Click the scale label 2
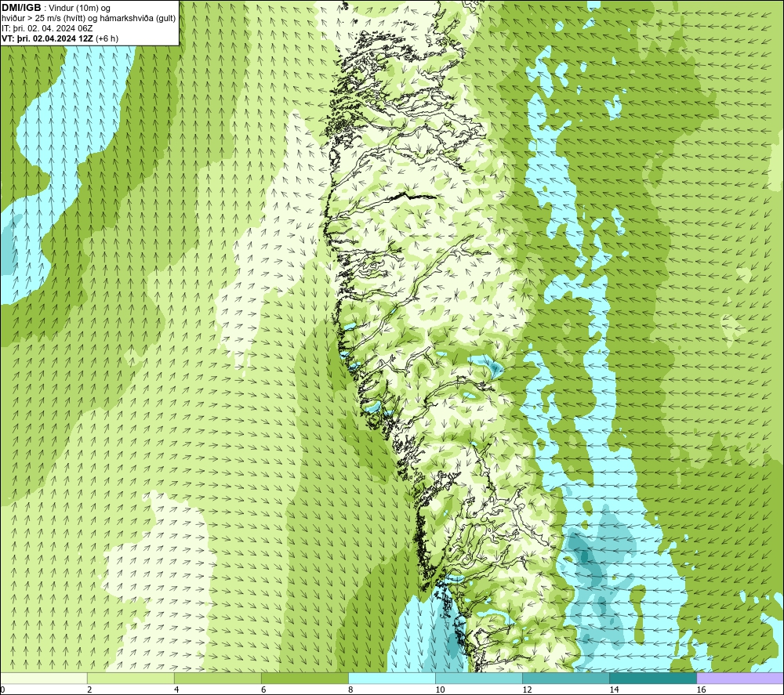 click(89, 690)
